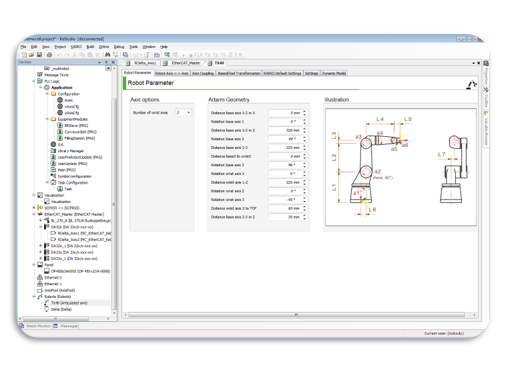517x365 pixels.
Task: Click the Configuration folder icon
Action: pyautogui.click(x=53, y=94)
